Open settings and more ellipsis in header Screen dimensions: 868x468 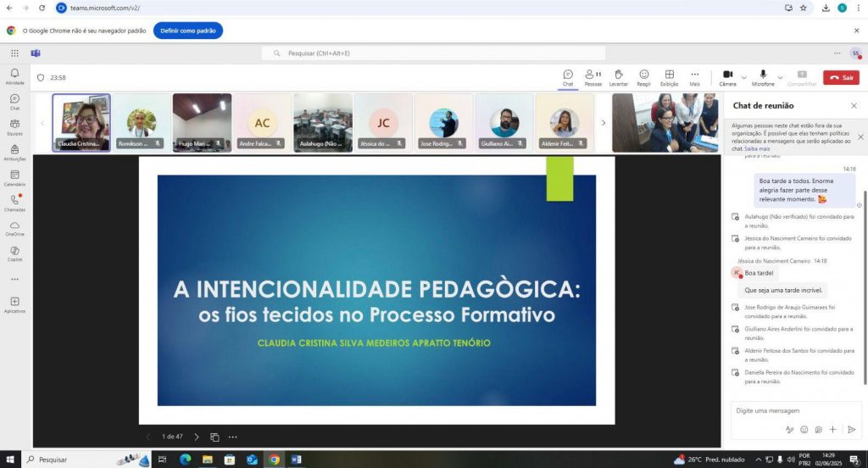[x=837, y=53]
